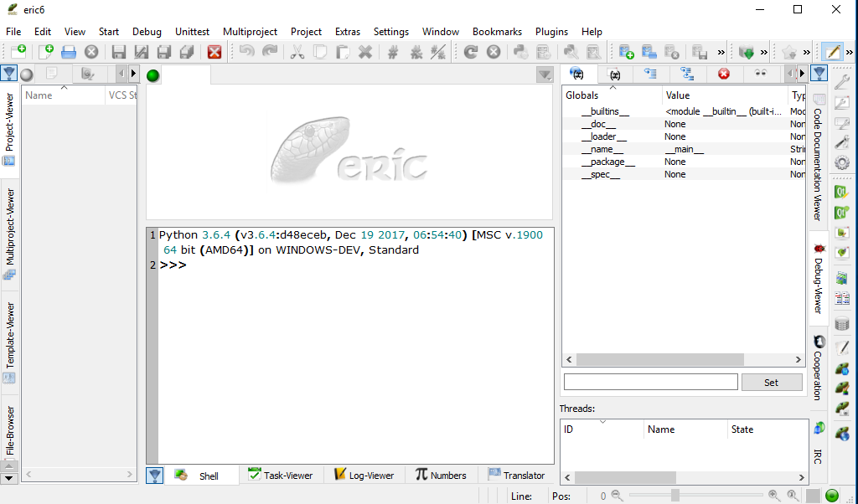Click the red Close editor icon
The image size is (858, 504).
214,51
